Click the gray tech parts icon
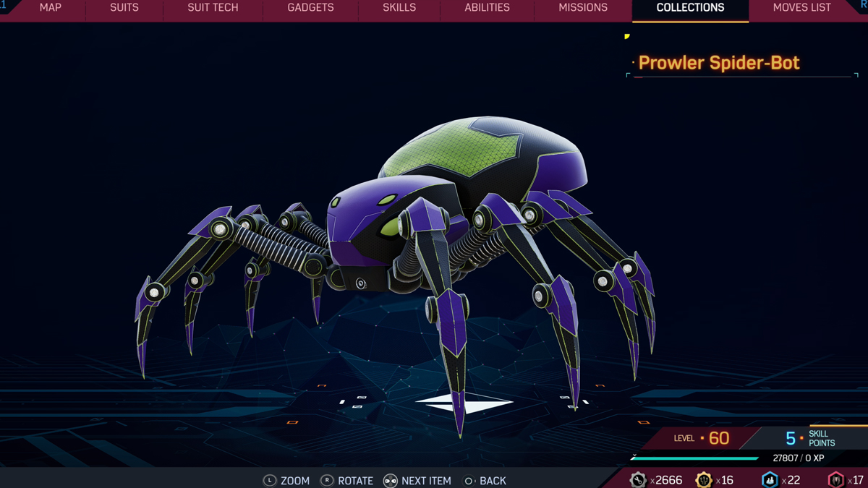 (x=638, y=480)
